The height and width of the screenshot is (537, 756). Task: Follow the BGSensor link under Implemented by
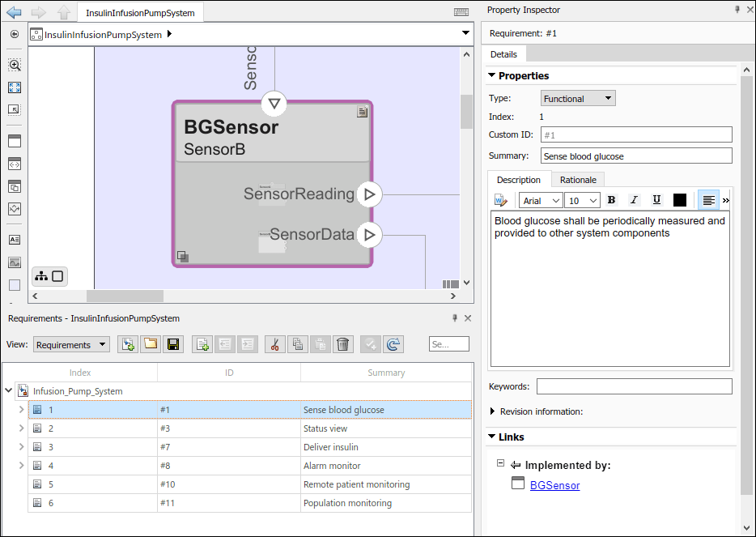(554, 484)
